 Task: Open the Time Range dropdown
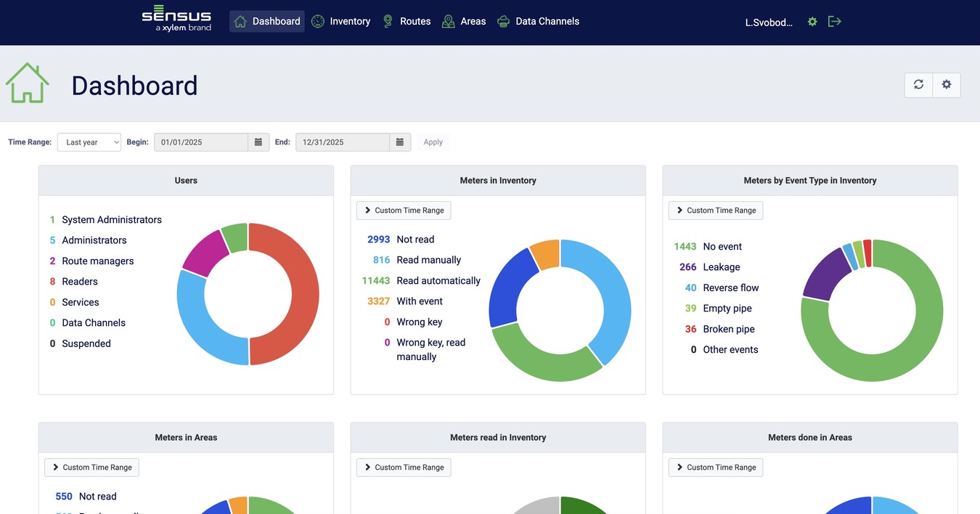(x=89, y=142)
